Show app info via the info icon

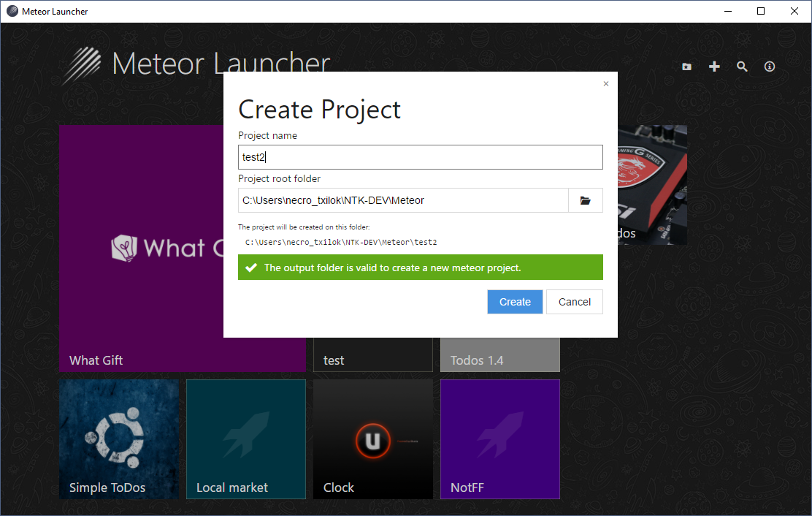(x=770, y=67)
